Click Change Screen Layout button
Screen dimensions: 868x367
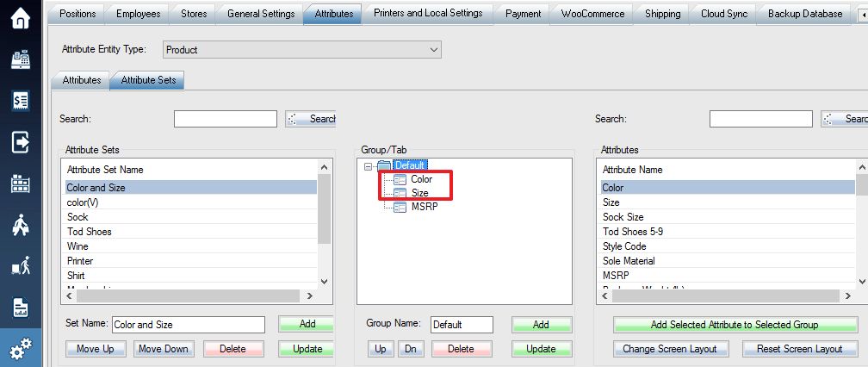pos(670,349)
